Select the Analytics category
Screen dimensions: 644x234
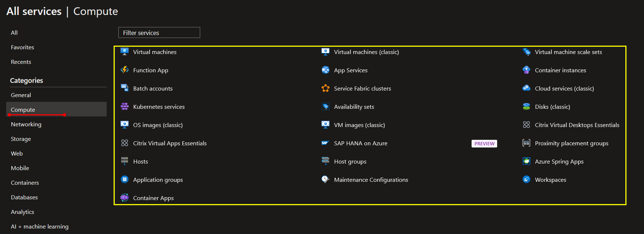[x=22, y=212]
